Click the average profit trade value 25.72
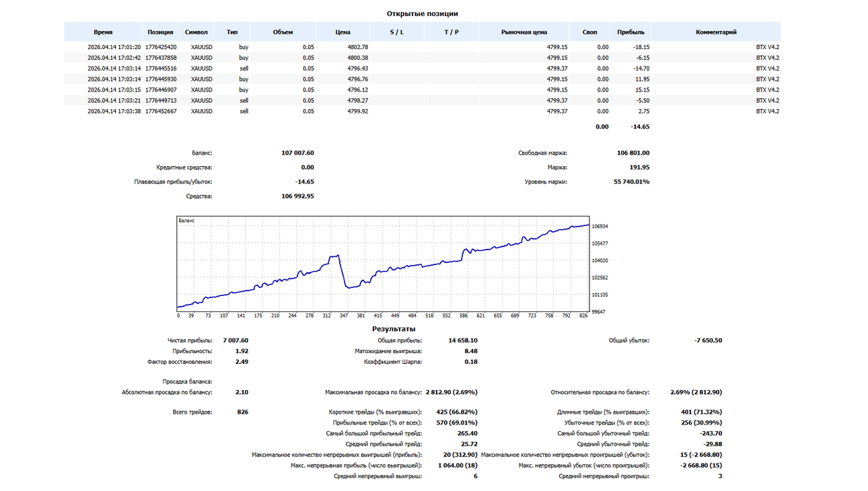The height and width of the screenshot is (491, 868). (470, 444)
